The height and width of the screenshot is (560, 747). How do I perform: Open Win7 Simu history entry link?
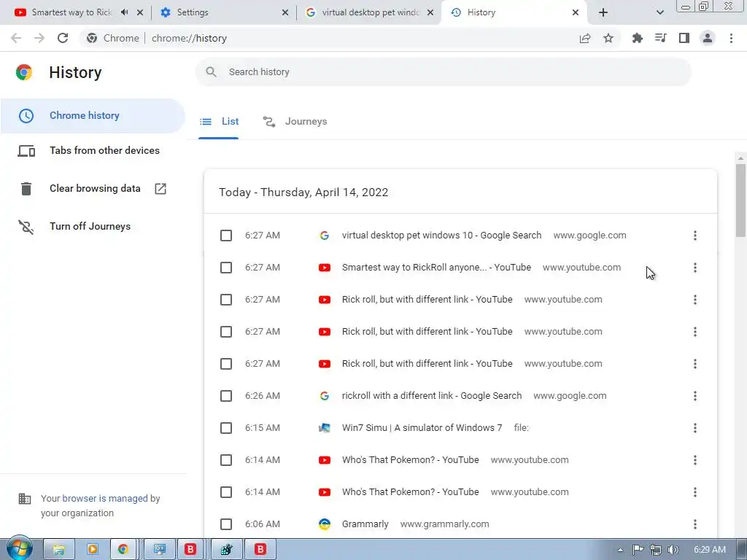click(422, 428)
